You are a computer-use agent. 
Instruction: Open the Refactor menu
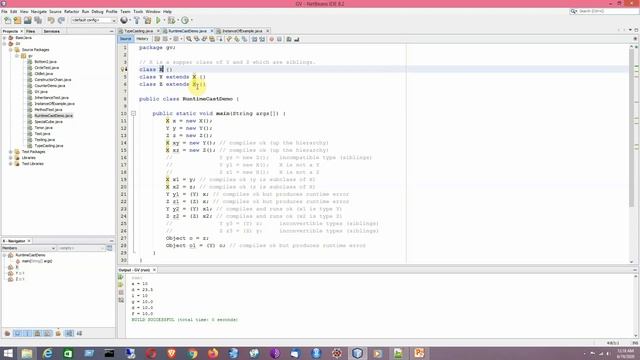pos(71,11)
